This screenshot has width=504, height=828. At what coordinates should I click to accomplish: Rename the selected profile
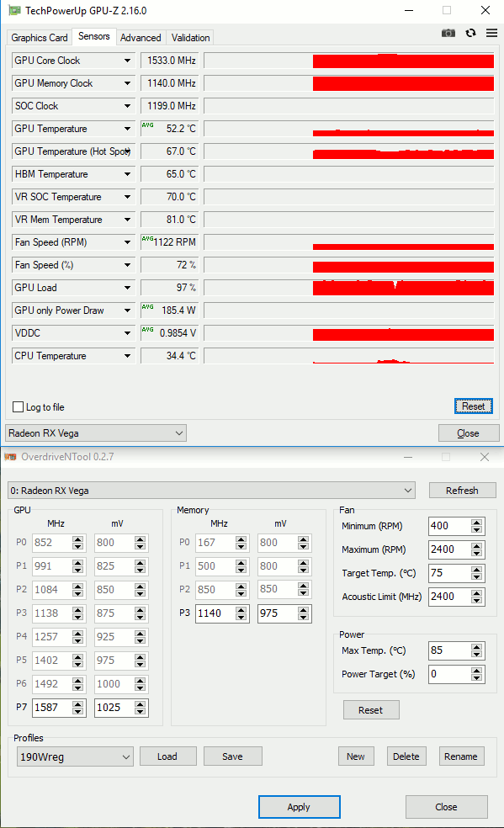(461, 756)
